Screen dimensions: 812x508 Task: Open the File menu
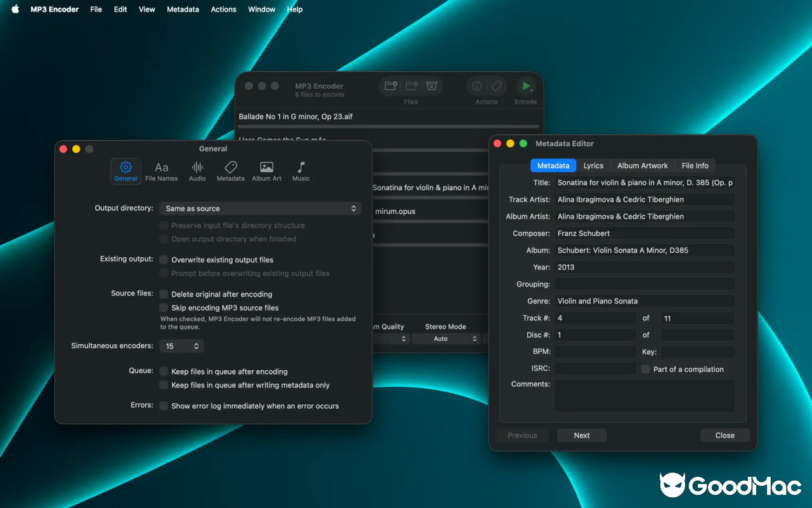96,10
